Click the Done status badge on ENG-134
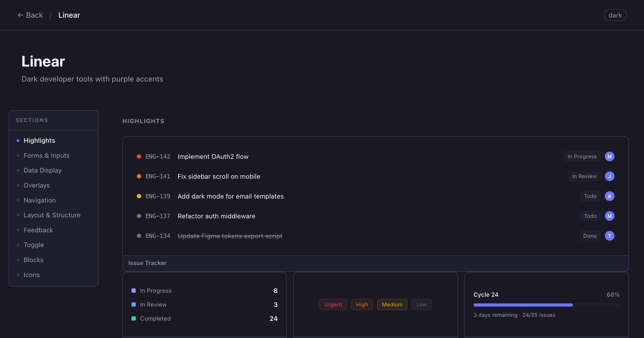This screenshot has width=644, height=338. (590, 236)
